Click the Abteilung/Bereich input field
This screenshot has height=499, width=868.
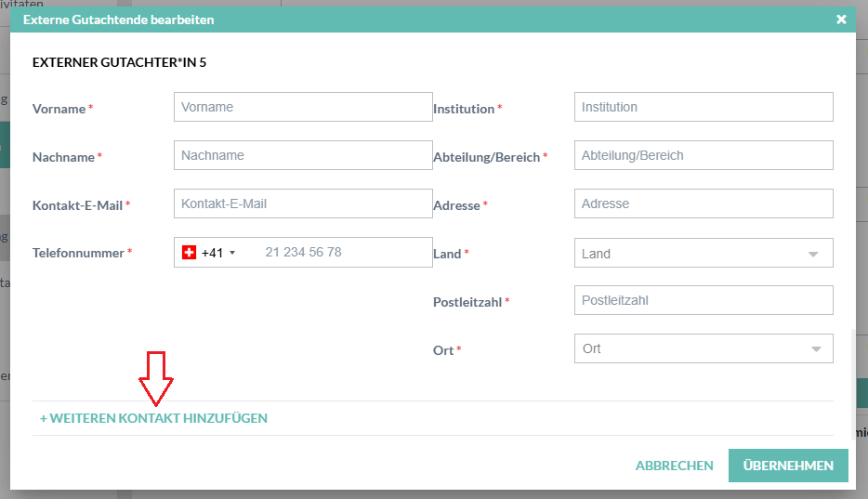click(x=704, y=156)
